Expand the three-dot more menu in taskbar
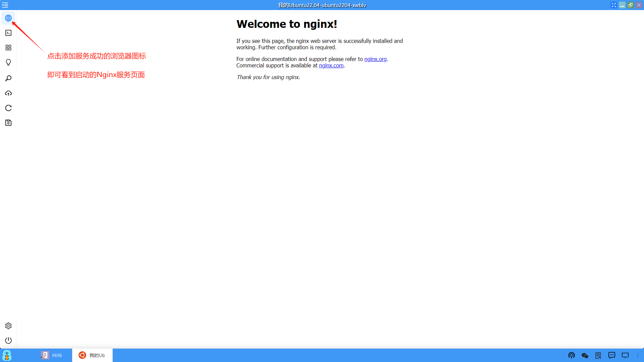Viewport: 644px width, 362px height. click(638, 355)
